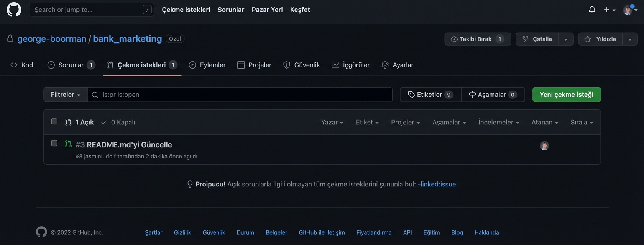Toggle Takibi Bırak watch button
644x245 pixels.
coord(477,39)
